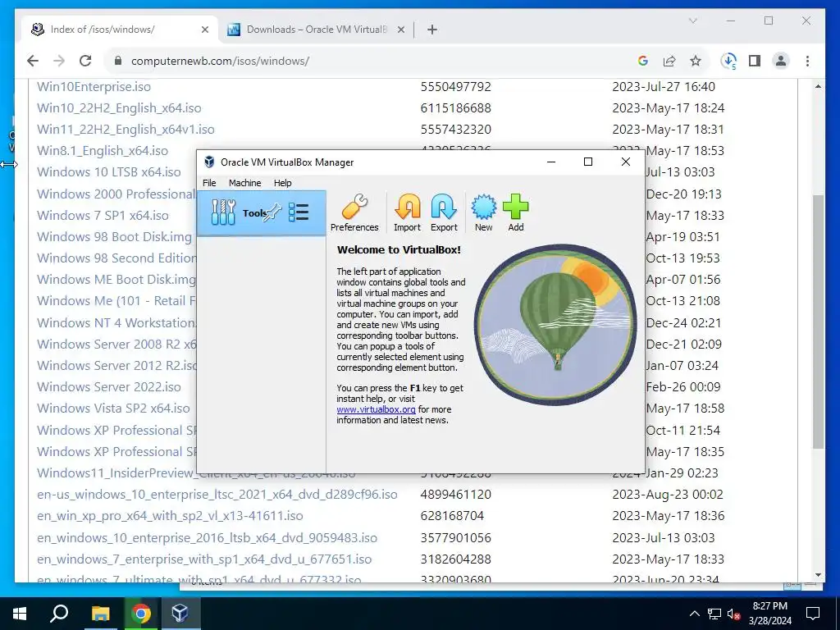Open Win8.1_English_x64.iso link
This screenshot has height=630, width=840.
[x=103, y=151]
